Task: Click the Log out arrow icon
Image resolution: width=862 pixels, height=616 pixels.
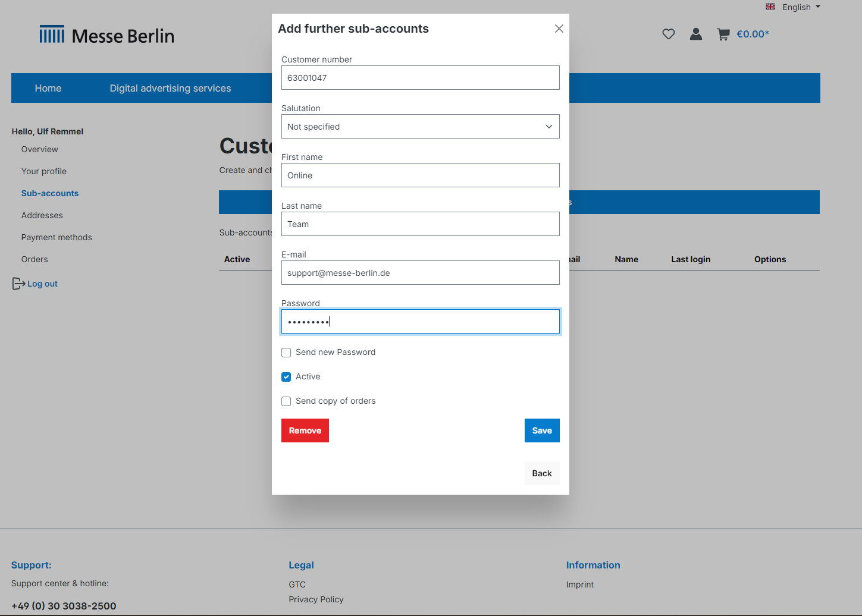Action: coord(18,284)
